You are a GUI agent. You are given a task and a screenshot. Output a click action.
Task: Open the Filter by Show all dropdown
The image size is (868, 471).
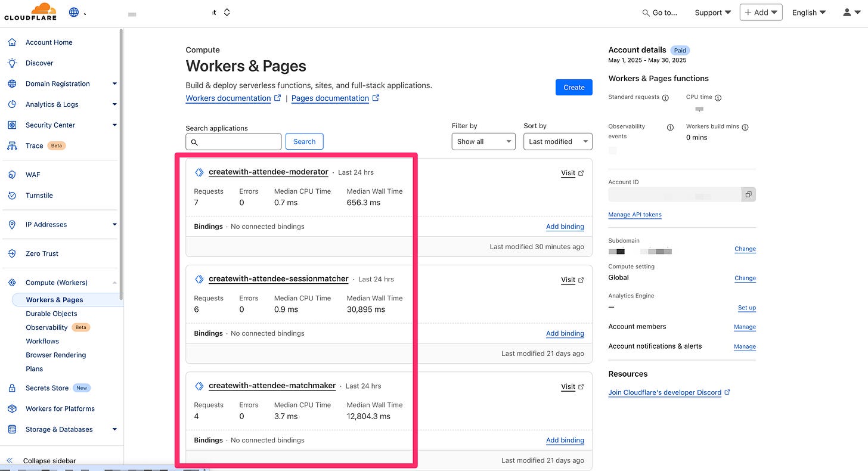pos(483,141)
